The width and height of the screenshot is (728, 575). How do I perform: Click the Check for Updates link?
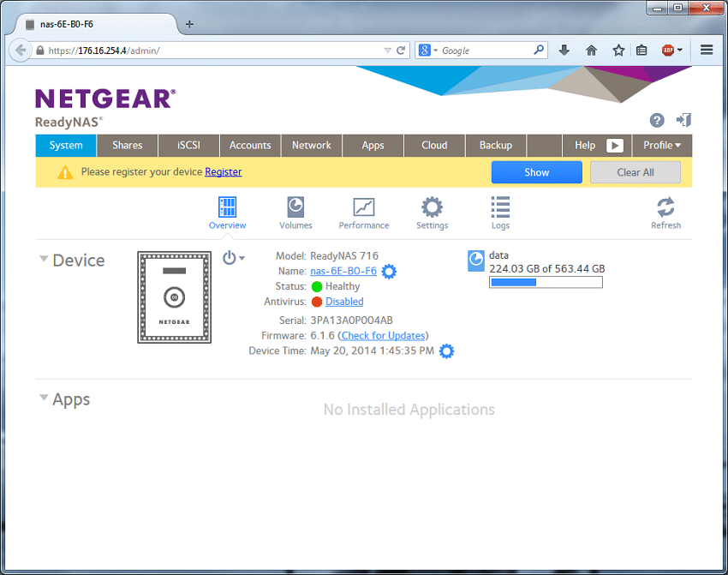(x=383, y=336)
